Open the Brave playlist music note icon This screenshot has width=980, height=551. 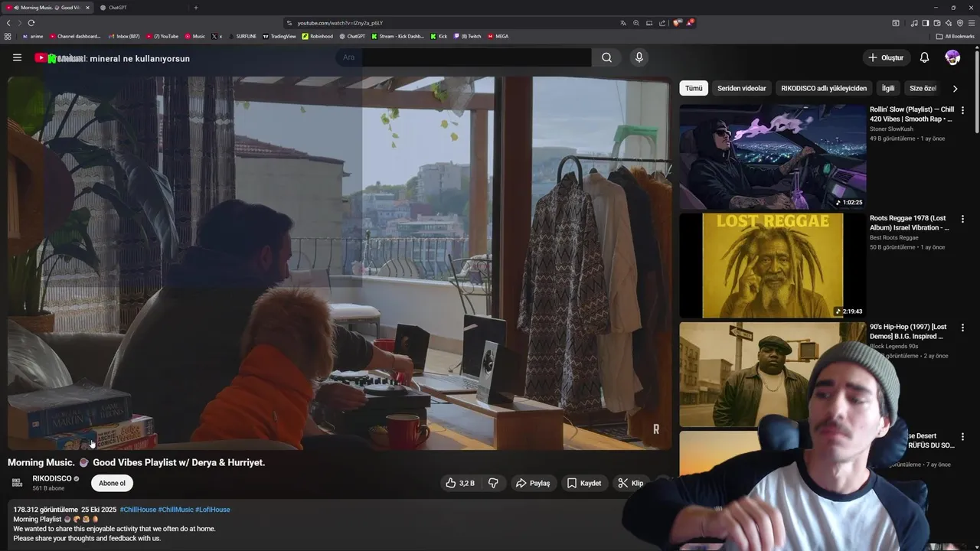914,23
